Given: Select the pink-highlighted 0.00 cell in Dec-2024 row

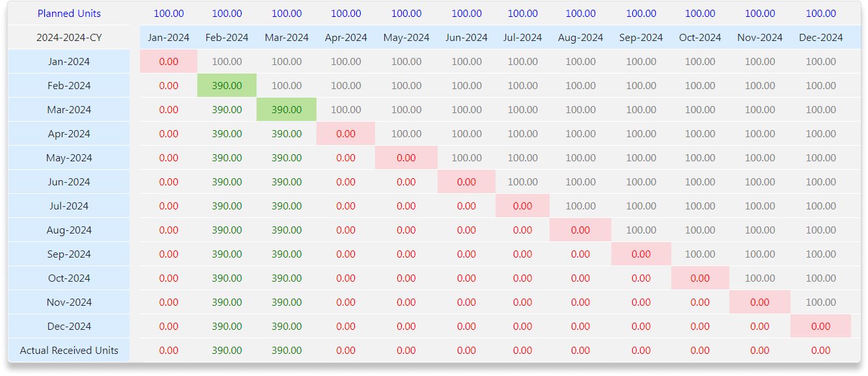Looking at the screenshot, I should [820, 327].
